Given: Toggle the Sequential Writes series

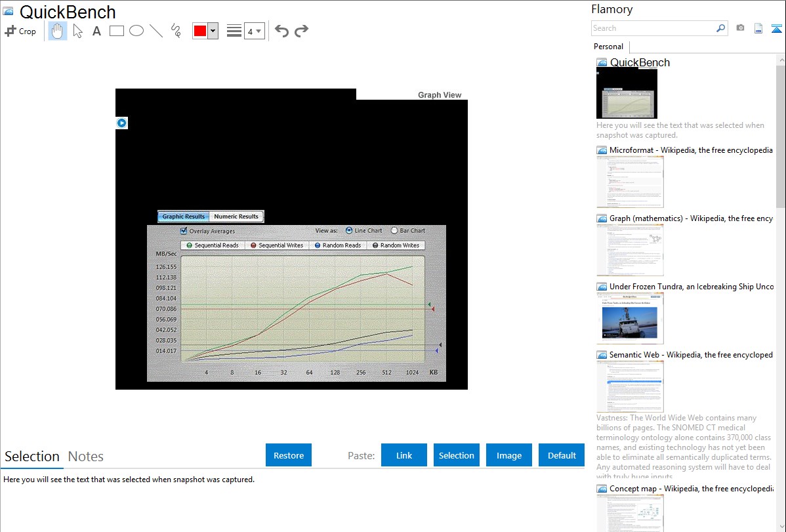Looking at the screenshot, I should [277, 245].
